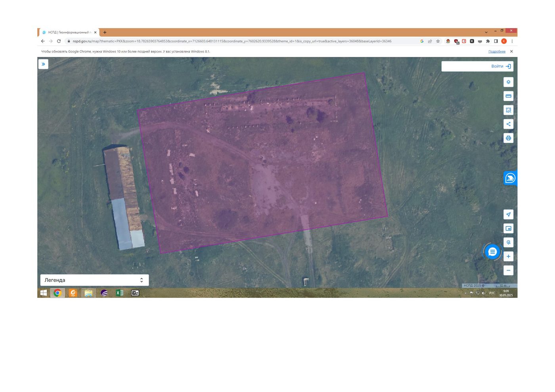Open the round chat assistant bubble
Screen dimensions: 555x392
[492, 252]
